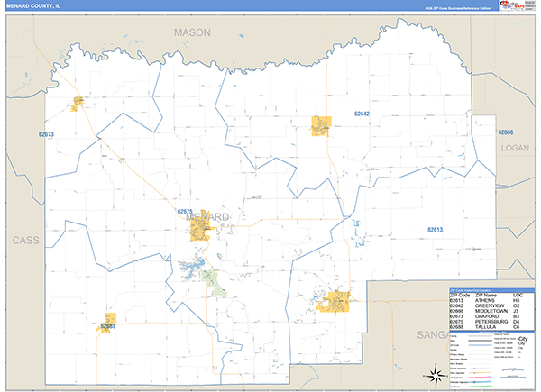Click the orange State Highways line in legend

[480, 373]
